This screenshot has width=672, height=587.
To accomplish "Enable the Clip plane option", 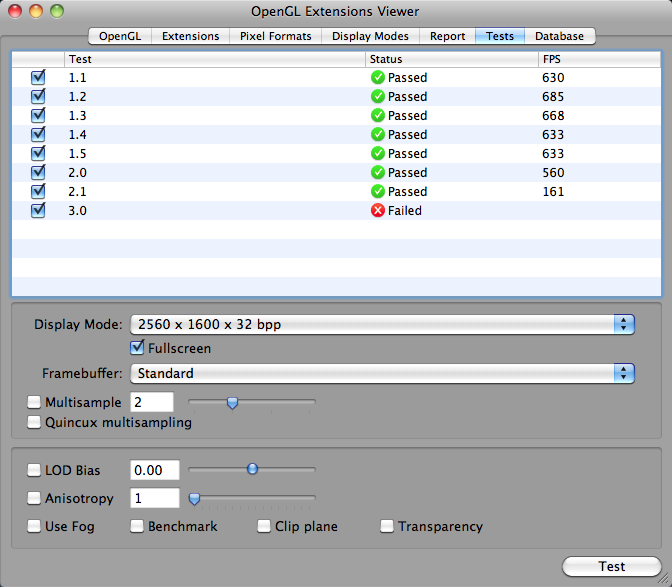I will click(264, 526).
